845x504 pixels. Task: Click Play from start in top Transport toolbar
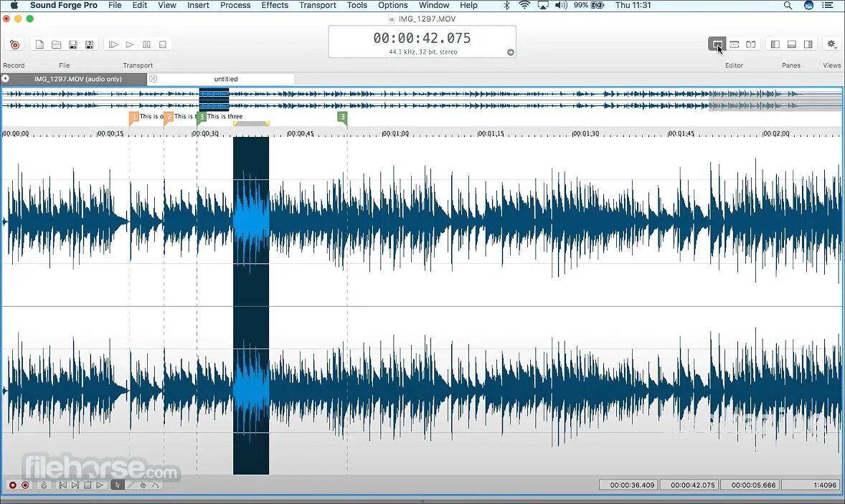113,44
